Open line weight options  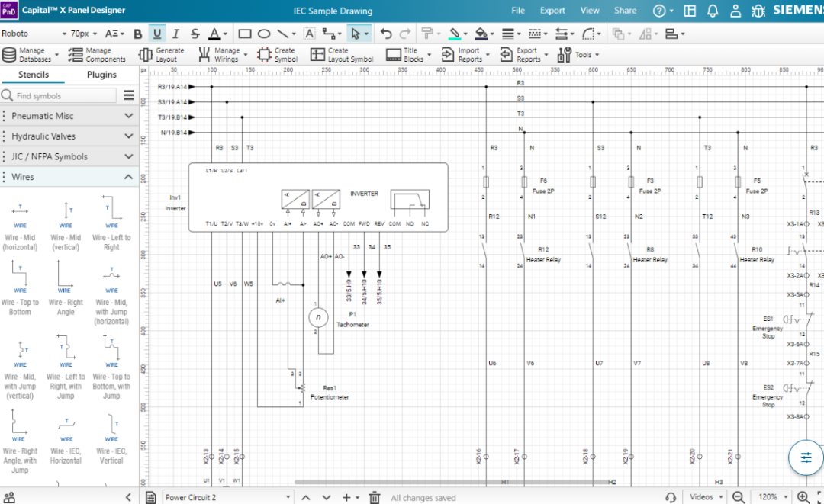pyautogui.click(x=508, y=34)
